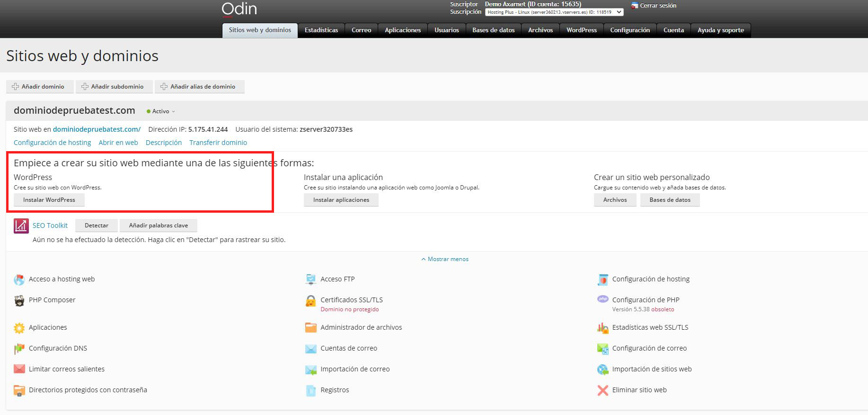Click the Añadir dominio button
This screenshot has height=415, width=868.
[40, 87]
